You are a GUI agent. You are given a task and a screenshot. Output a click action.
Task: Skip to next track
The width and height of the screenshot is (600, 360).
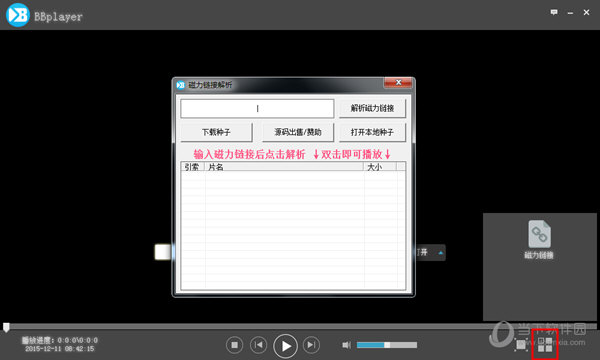311,345
